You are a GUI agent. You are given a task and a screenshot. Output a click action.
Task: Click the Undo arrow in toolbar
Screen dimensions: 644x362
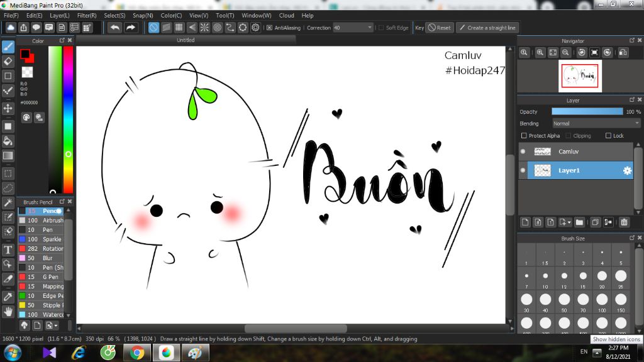(115, 28)
